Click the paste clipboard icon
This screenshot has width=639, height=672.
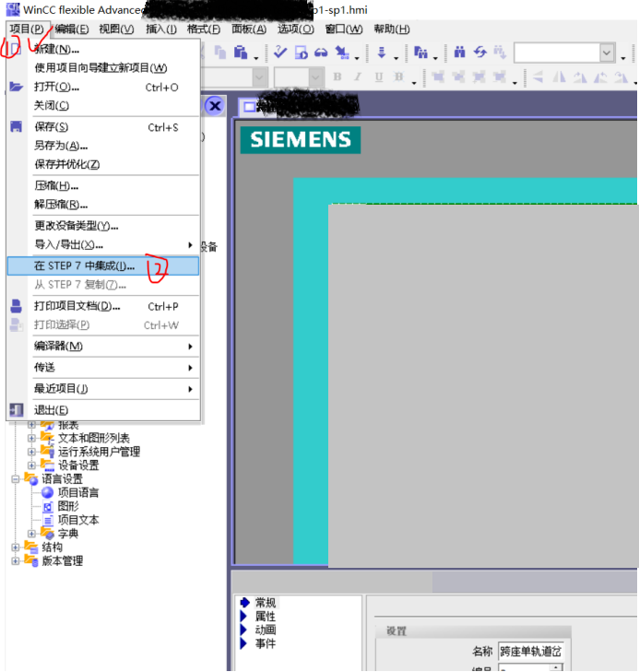coord(241,53)
